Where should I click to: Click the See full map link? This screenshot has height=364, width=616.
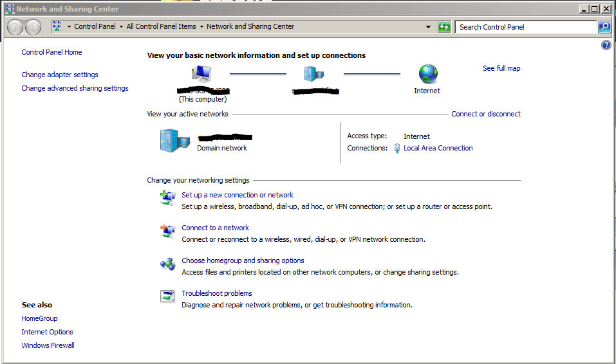click(x=501, y=68)
